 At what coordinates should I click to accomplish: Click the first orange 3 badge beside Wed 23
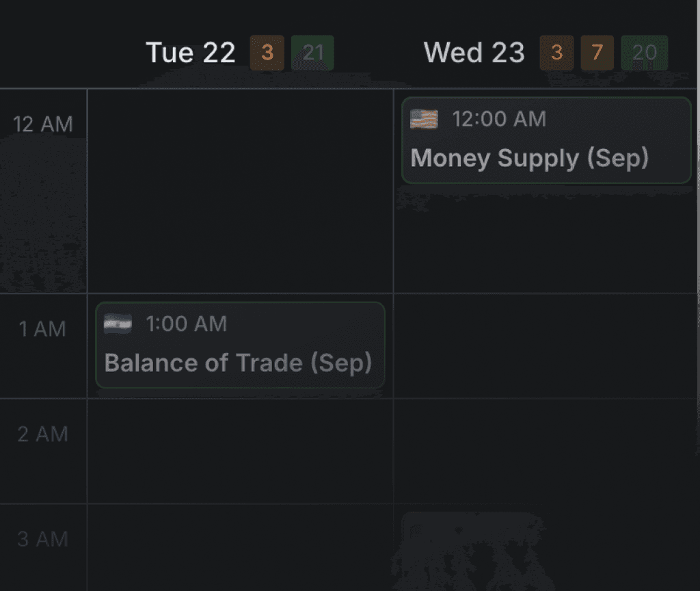click(x=557, y=53)
